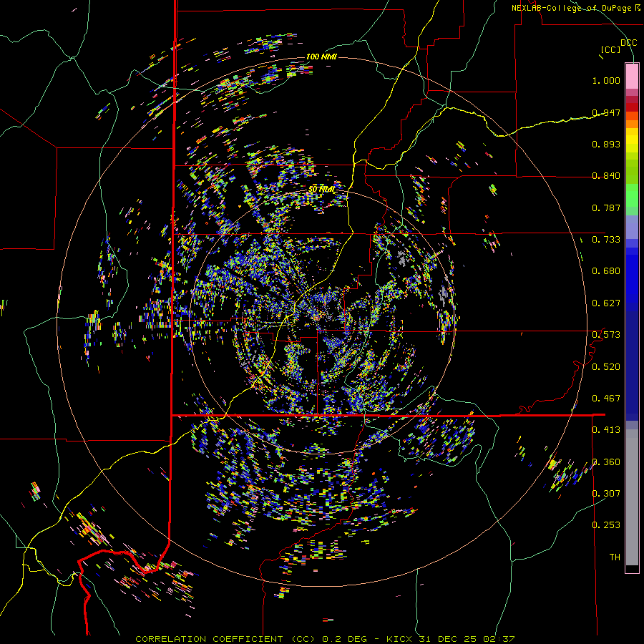
Task: Click the 0.733 scale value
Action: pyautogui.click(x=606, y=240)
